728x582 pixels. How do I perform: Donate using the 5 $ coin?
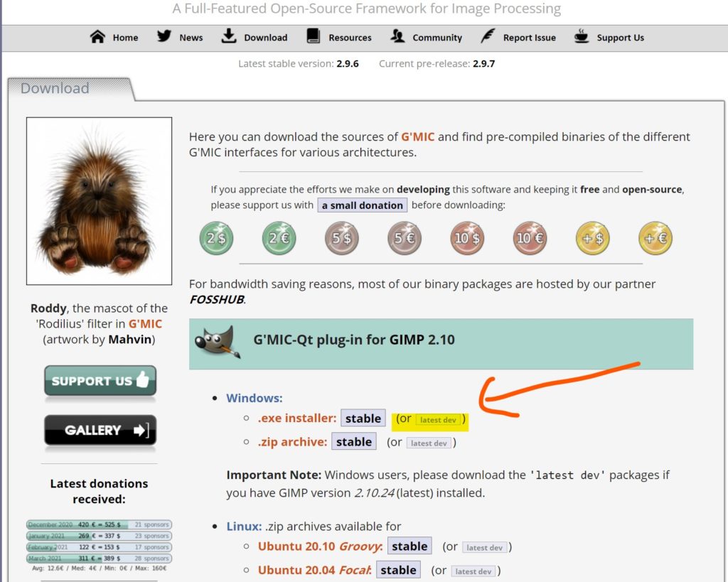click(x=342, y=238)
